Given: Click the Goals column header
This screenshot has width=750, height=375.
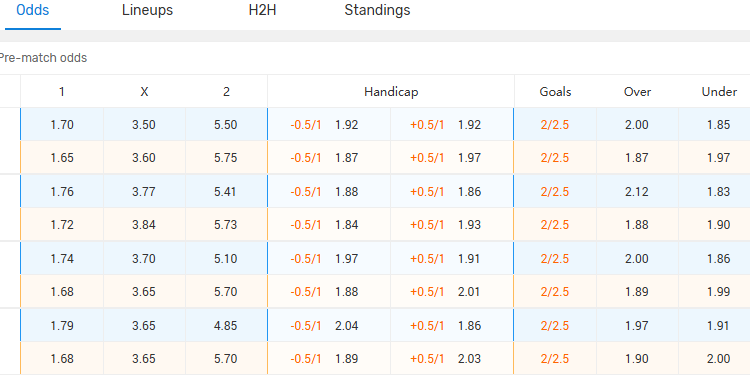Looking at the screenshot, I should point(555,91).
